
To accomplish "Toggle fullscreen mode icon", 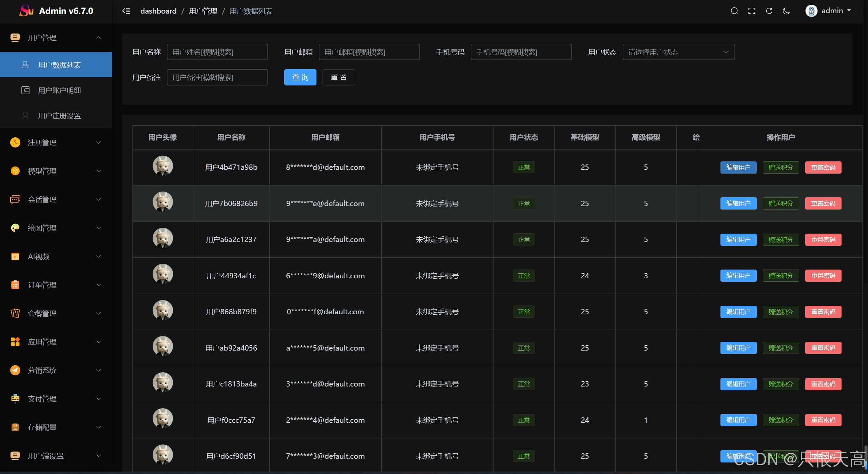I will coord(752,11).
